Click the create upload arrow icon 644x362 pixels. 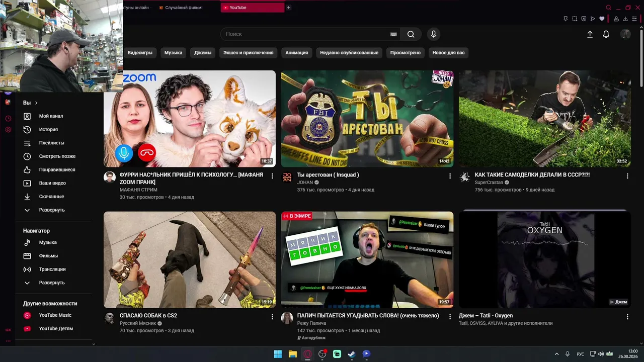(x=590, y=34)
